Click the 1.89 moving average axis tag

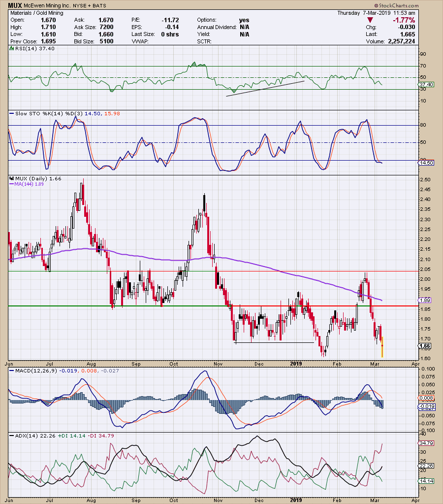pyautogui.click(x=425, y=300)
